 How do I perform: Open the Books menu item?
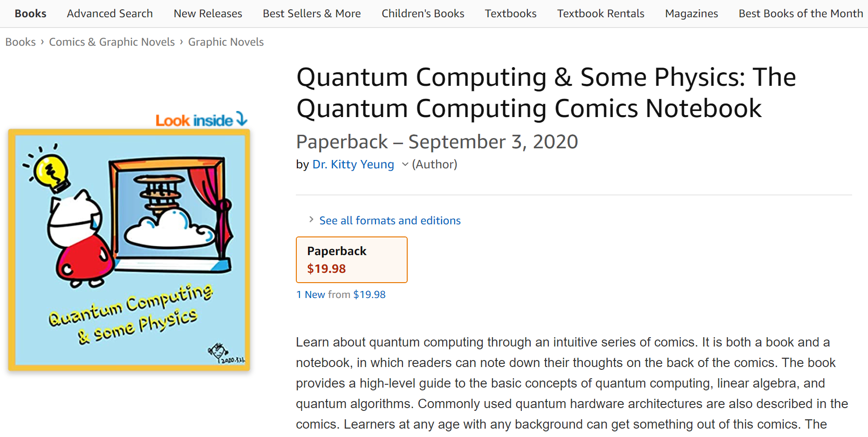(x=30, y=14)
